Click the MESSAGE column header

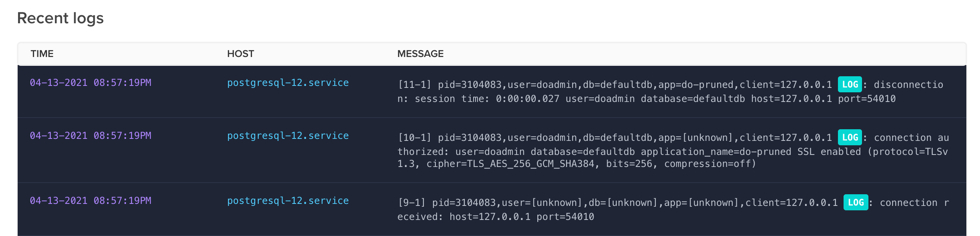(x=420, y=54)
